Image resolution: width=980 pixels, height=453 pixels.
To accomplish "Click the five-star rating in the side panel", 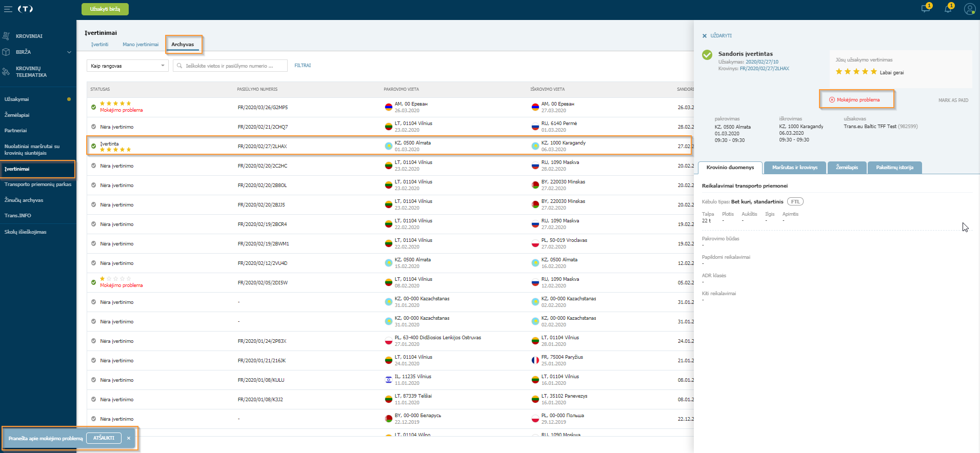I will [x=856, y=72].
